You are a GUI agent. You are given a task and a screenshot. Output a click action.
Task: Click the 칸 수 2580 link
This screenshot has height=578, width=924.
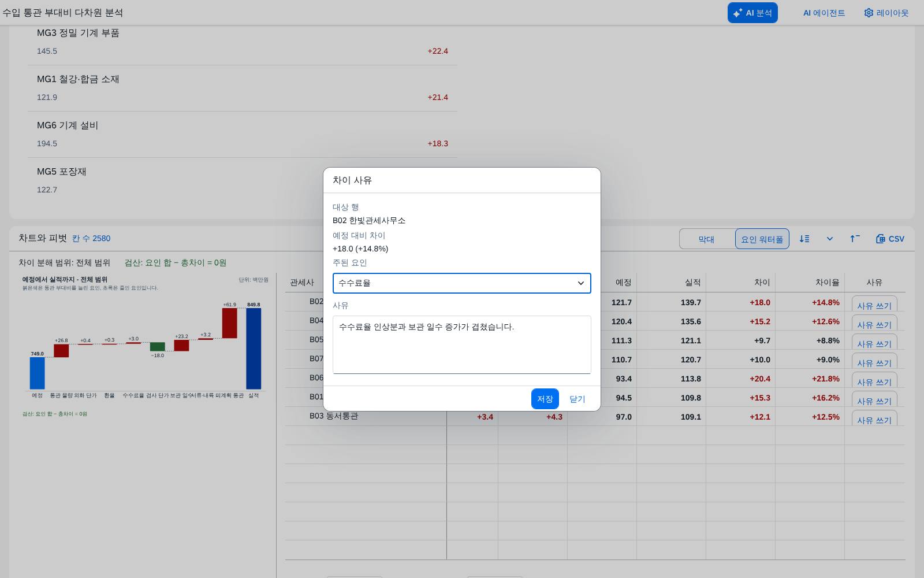(91, 238)
